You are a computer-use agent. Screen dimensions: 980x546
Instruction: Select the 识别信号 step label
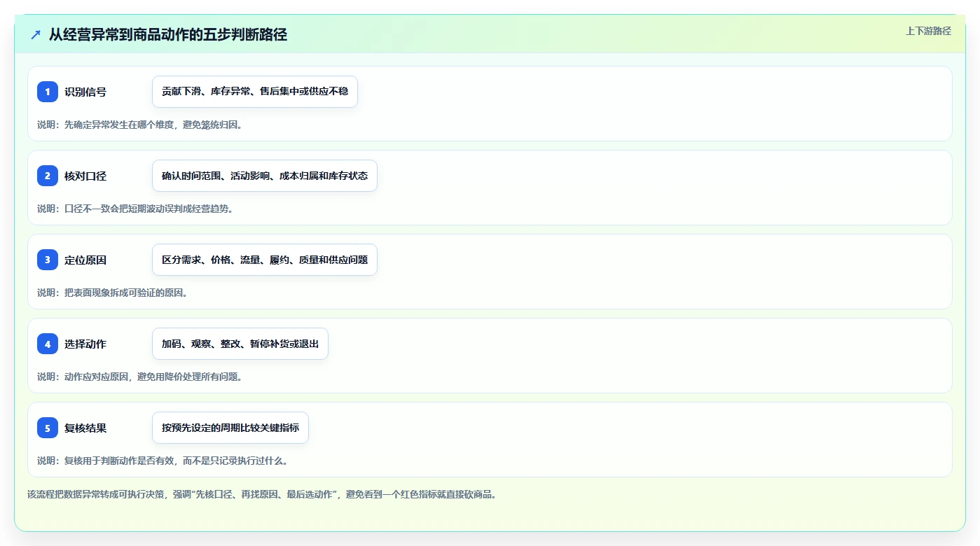(85, 92)
